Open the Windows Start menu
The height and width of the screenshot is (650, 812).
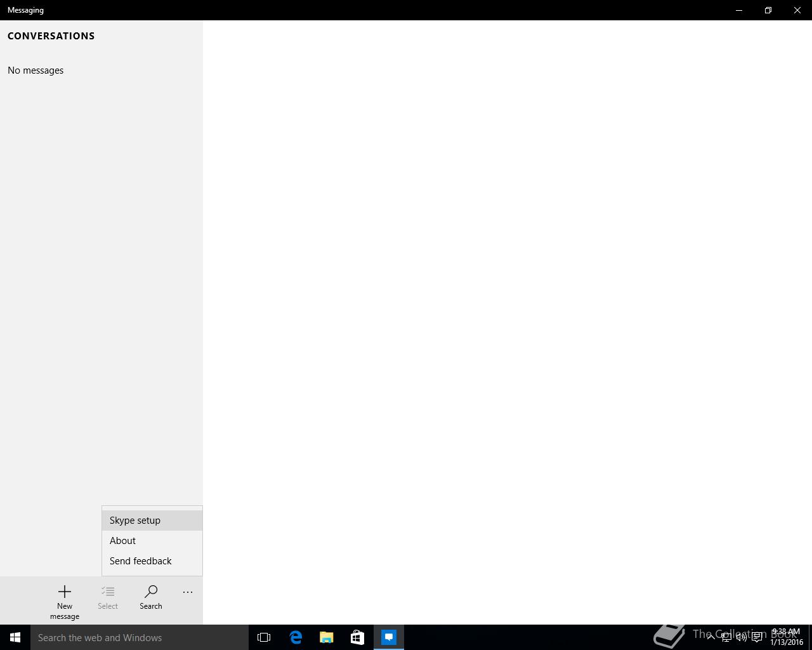pyautogui.click(x=15, y=637)
